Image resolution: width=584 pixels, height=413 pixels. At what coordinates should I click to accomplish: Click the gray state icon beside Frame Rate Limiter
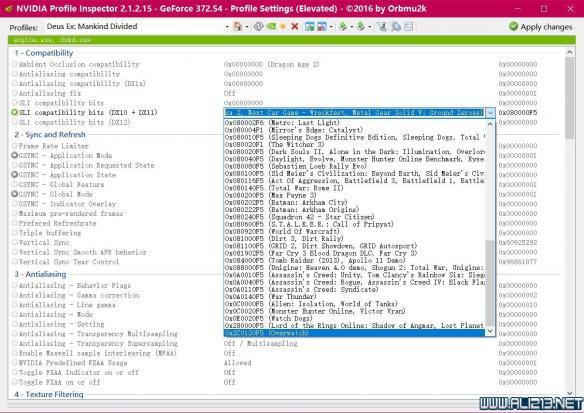tap(15, 146)
